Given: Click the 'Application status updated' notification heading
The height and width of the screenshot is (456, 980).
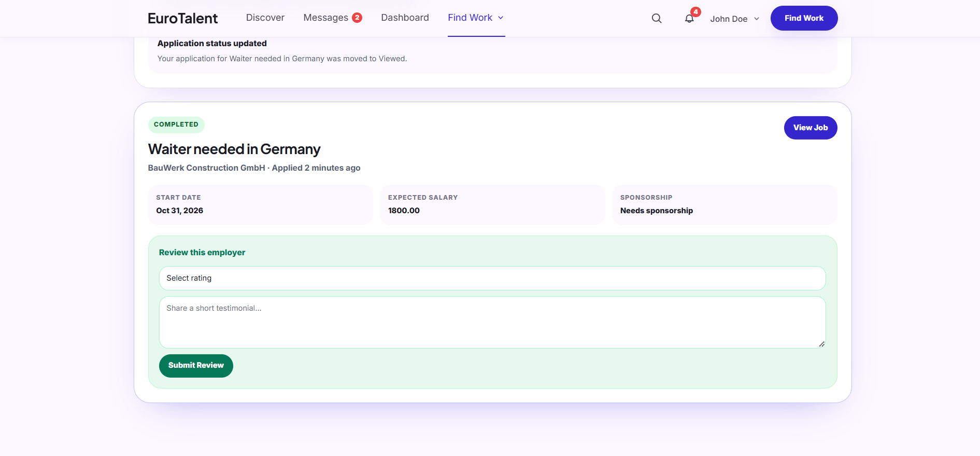Looking at the screenshot, I should (212, 44).
